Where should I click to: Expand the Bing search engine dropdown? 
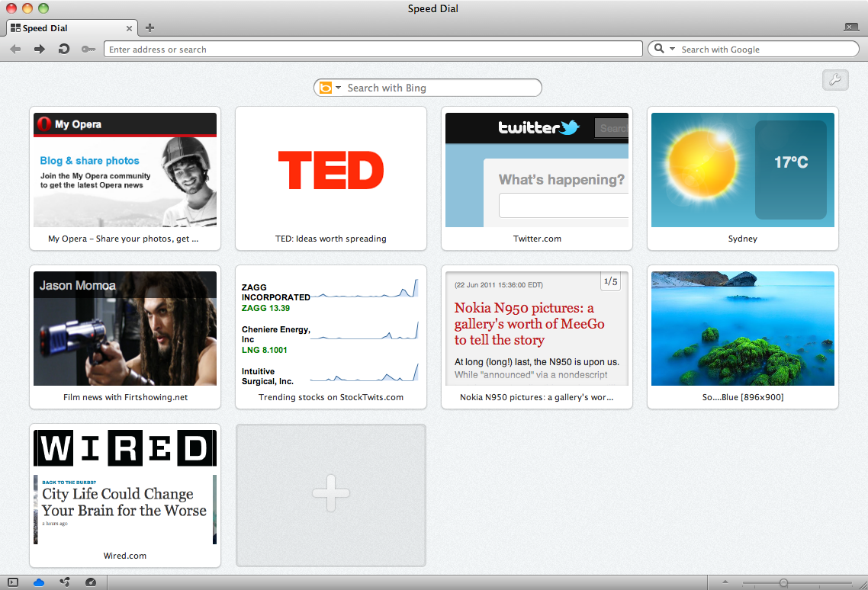click(338, 88)
